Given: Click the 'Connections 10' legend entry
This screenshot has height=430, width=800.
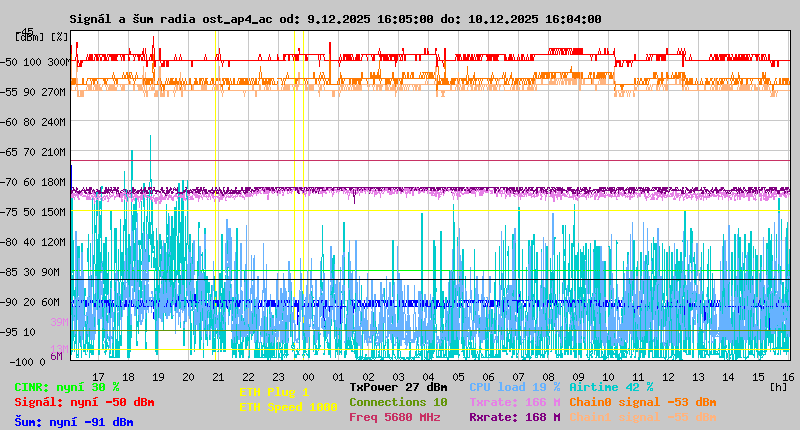Looking at the screenshot, I should tap(398, 402).
